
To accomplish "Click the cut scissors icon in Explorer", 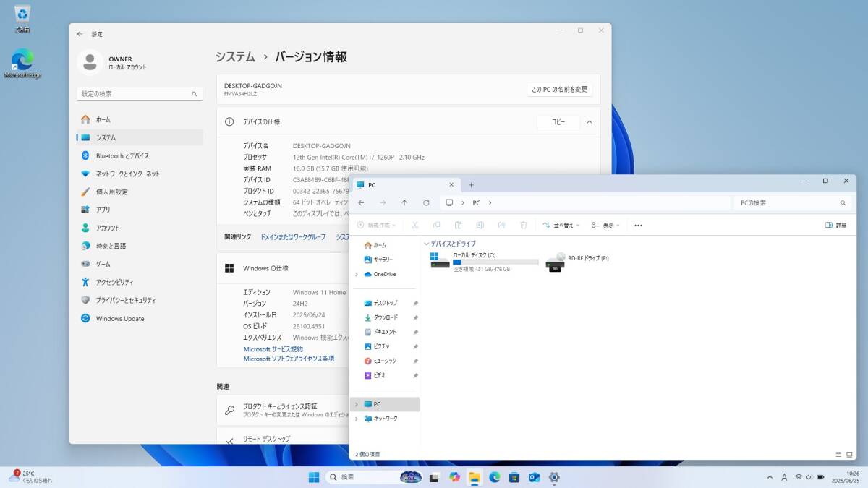I will [415, 225].
